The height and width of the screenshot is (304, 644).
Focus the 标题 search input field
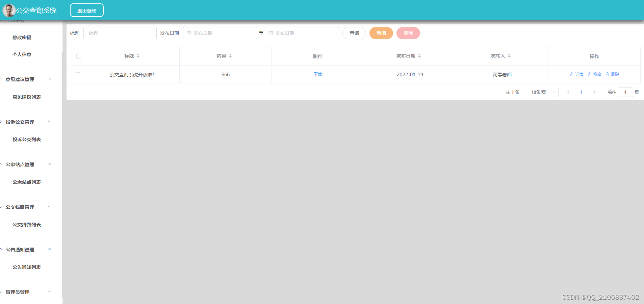120,33
